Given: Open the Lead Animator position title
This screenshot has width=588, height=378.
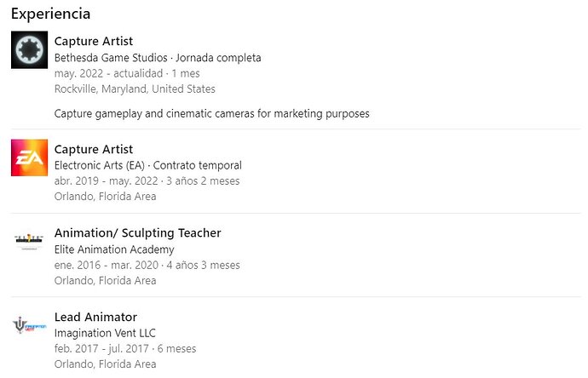Looking at the screenshot, I should tap(95, 317).
